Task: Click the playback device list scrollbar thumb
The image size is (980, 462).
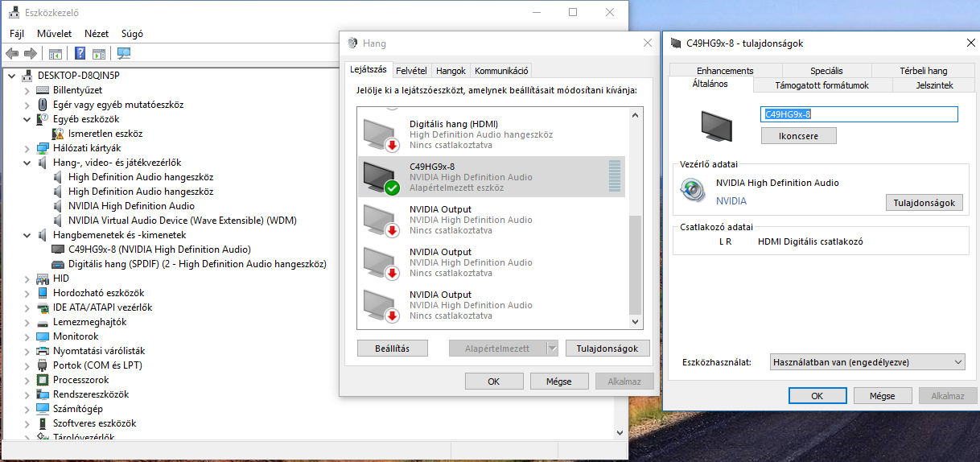Action: 635,266
